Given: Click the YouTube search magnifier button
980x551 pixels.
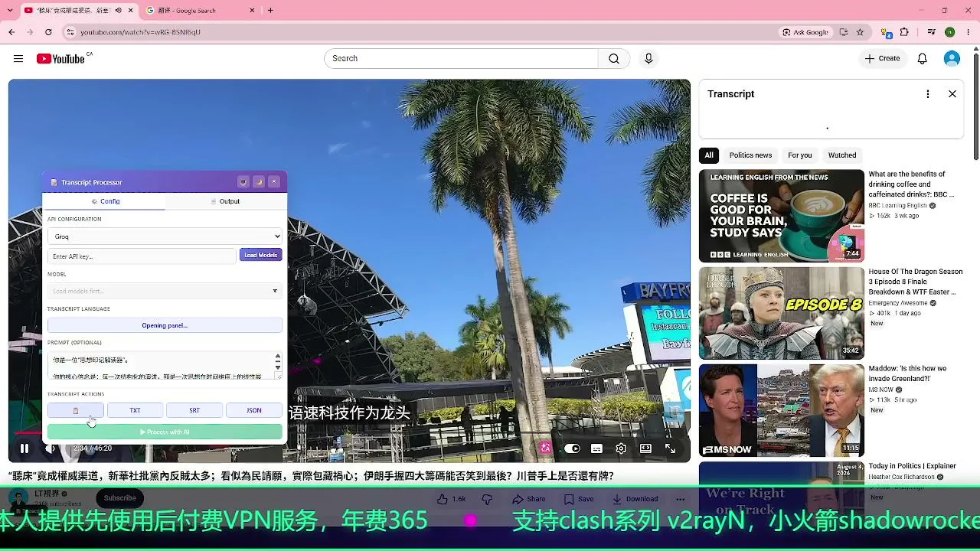Looking at the screenshot, I should [x=614, y=59].
